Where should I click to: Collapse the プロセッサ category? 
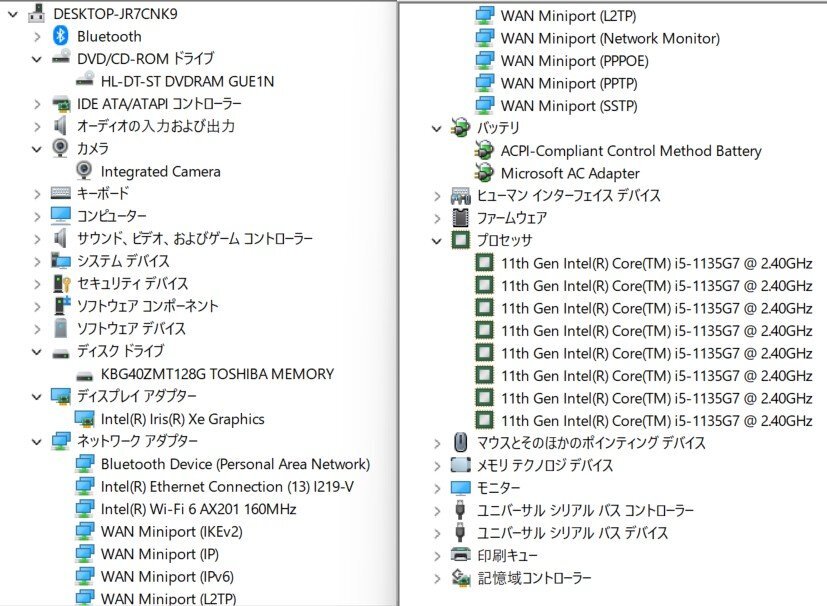[x=437, y=241]
